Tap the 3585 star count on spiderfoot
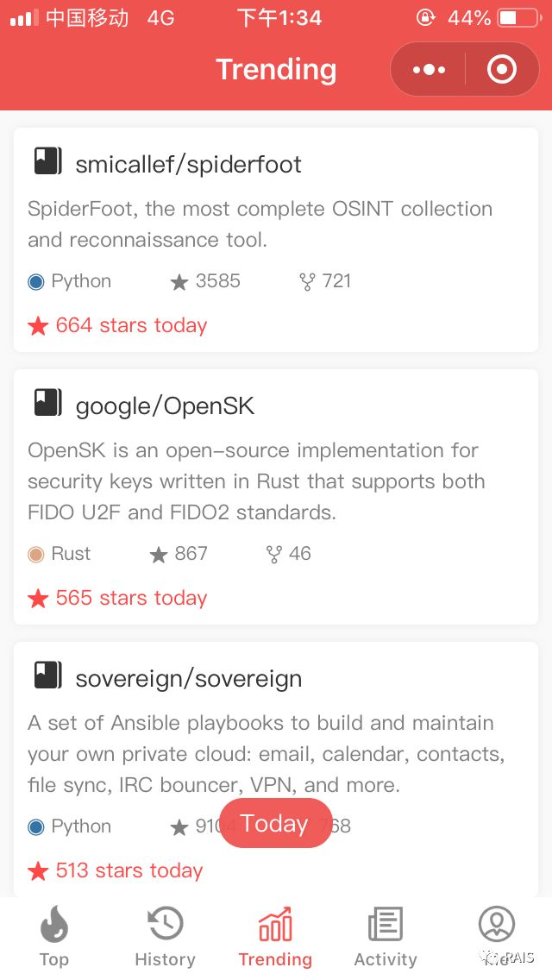Viewport: 552px width, 980px height. click(217, 281)
